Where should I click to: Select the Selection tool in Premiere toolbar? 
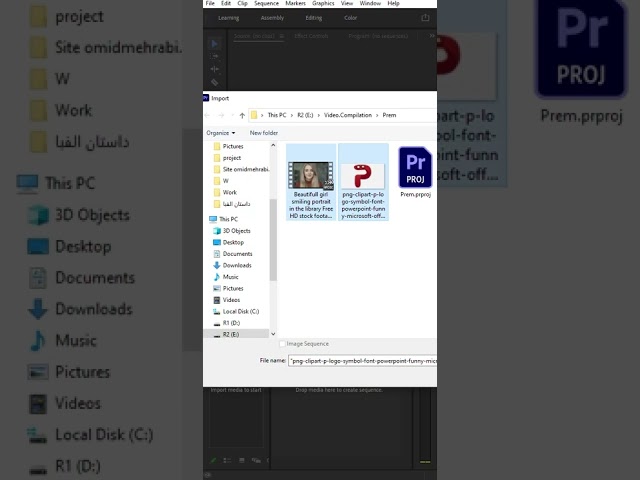214,44
